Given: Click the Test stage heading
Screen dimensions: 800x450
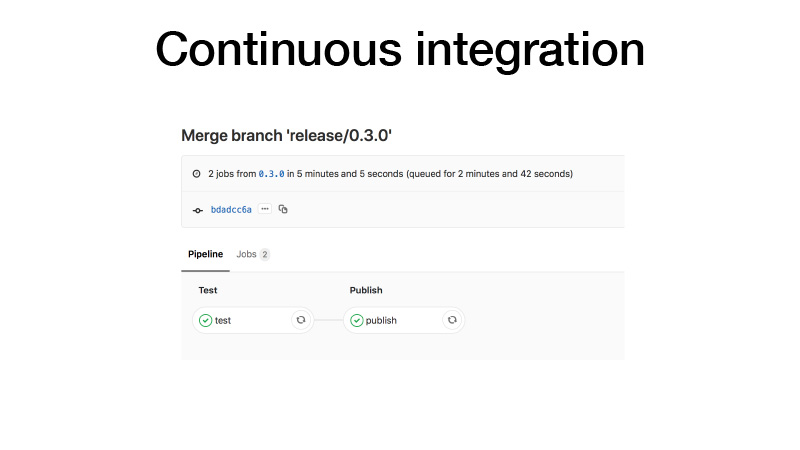Looking at the screenshot, I should [208, 291].
